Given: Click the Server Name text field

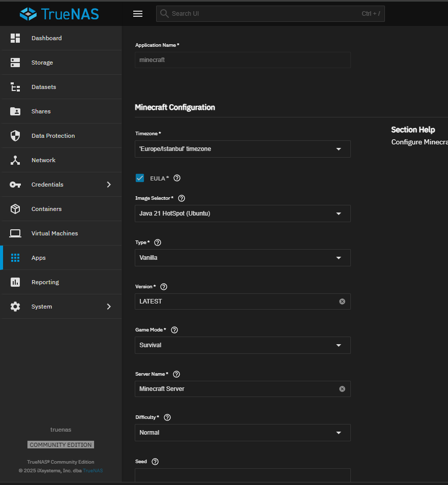Looking at the screenshot, I should click(x=243, y=389).
